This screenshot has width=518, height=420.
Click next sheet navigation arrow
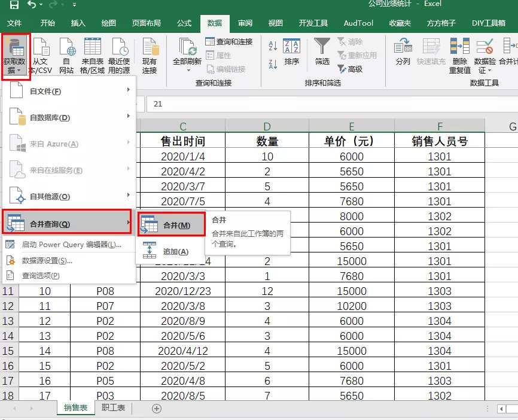point(31,409)
